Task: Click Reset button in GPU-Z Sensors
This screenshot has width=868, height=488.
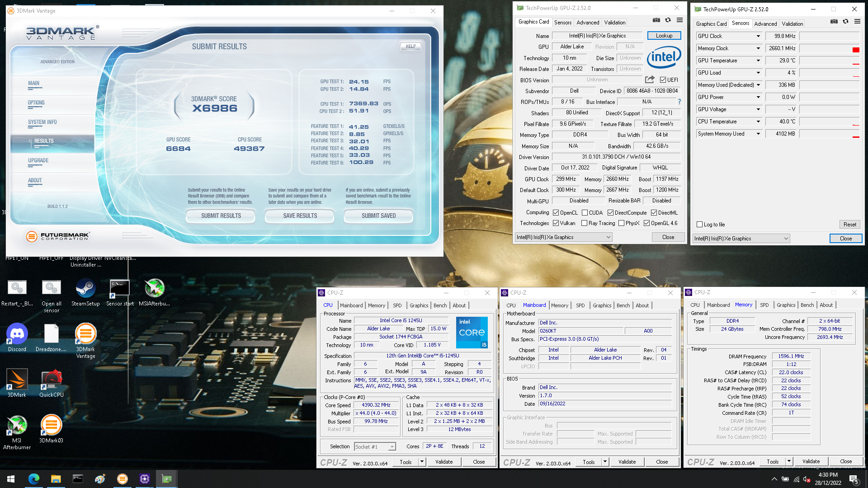Action: tap(849, 225)
